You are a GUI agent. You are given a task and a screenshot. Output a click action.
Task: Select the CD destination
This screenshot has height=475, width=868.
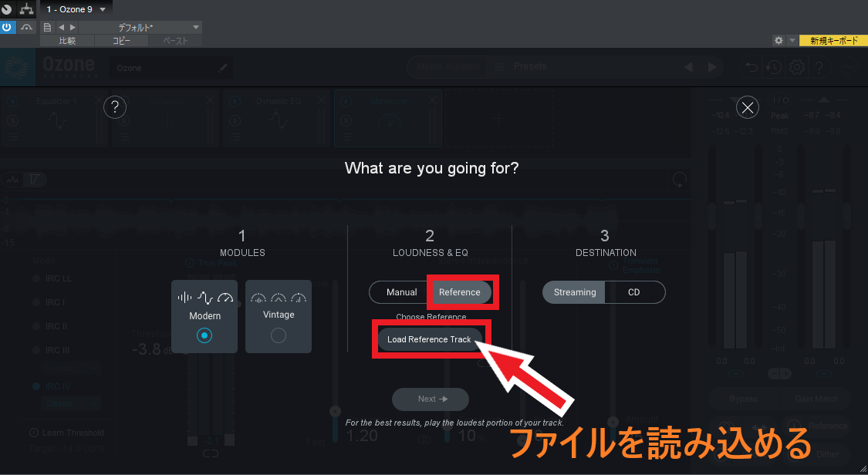tap(634, 292)
